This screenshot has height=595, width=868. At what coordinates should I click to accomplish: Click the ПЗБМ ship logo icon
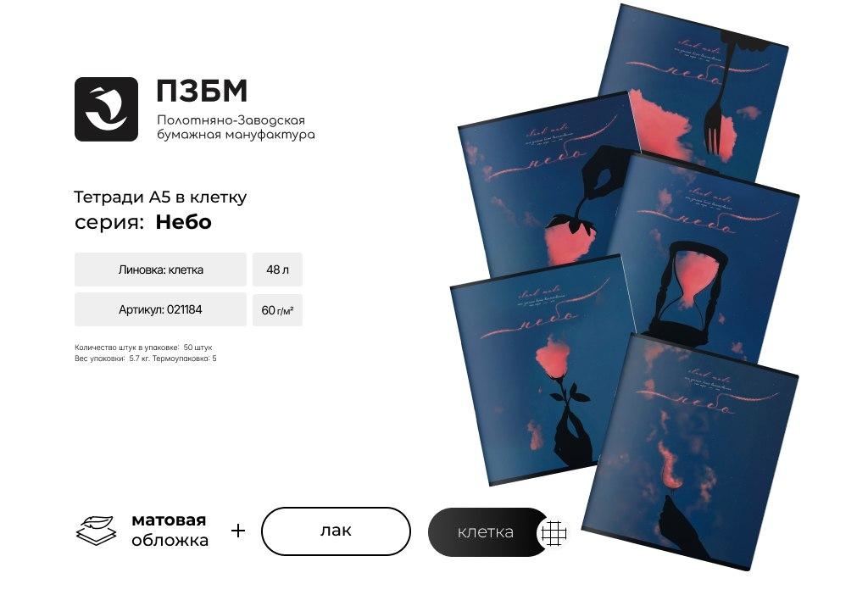click(x=106, y=109)
